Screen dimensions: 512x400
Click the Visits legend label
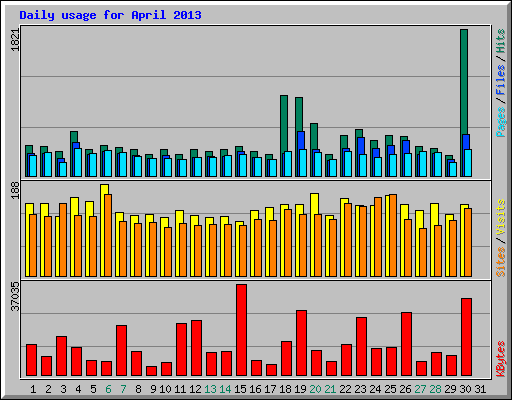coord(501,217)
